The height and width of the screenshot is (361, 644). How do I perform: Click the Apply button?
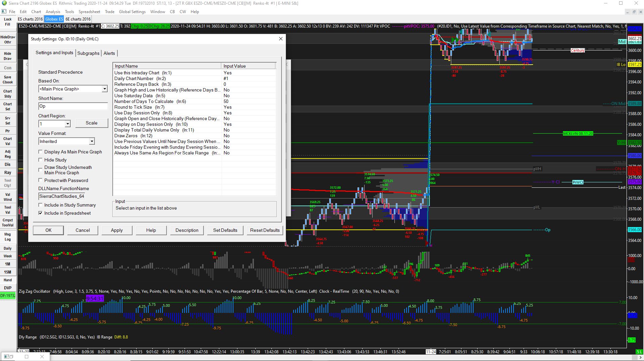[117, 230]
